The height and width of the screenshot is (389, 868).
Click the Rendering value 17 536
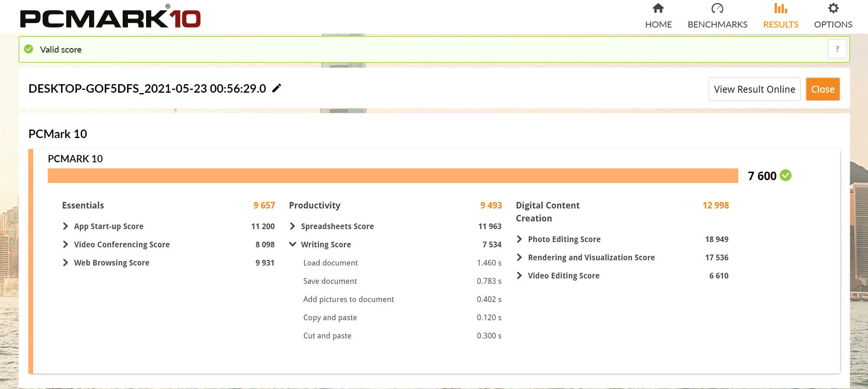click(x=717, y=257)
